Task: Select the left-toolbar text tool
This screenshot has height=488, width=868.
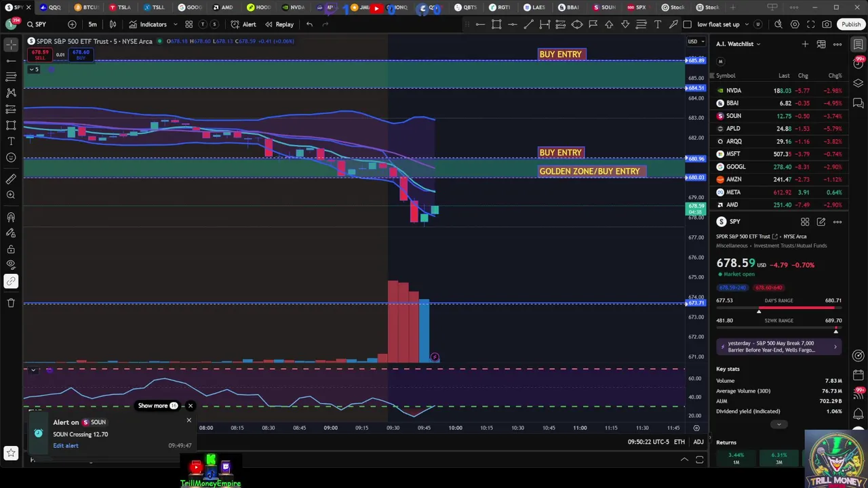Action: tap(11, 141)
